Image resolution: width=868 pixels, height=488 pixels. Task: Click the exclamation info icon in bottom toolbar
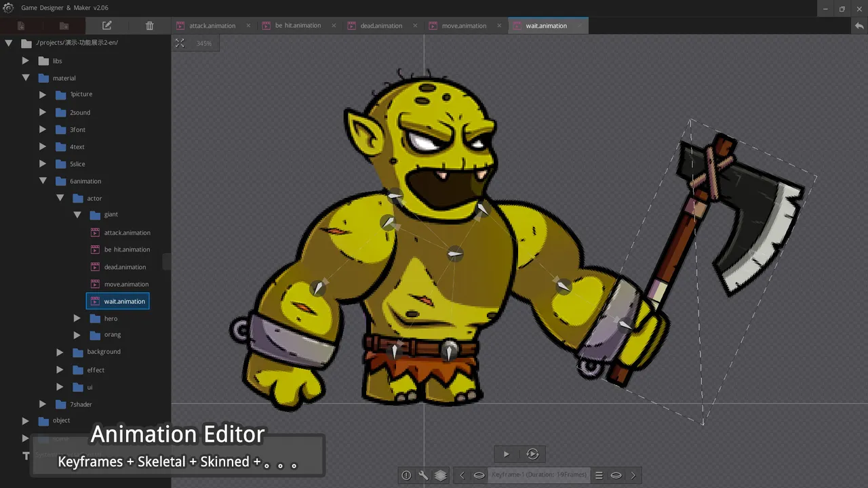point(406,475)
